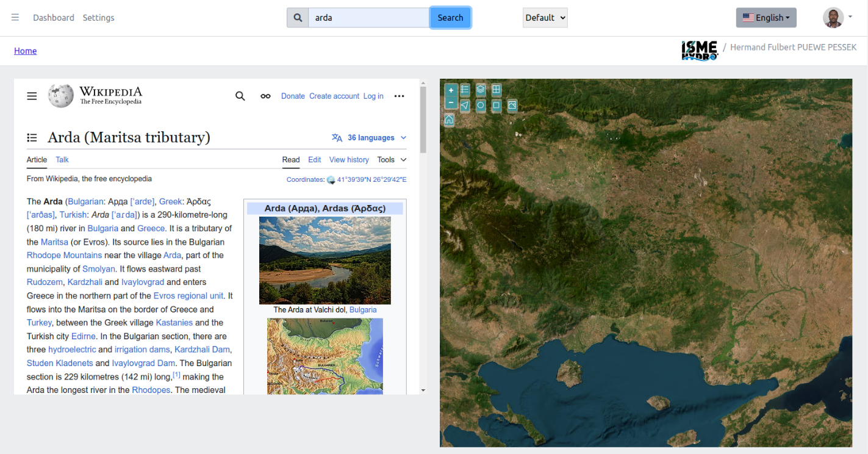Click the Wikipedia appearance glasses icon
This screenshot has height=454, width=868.
(x=265, y=96)
